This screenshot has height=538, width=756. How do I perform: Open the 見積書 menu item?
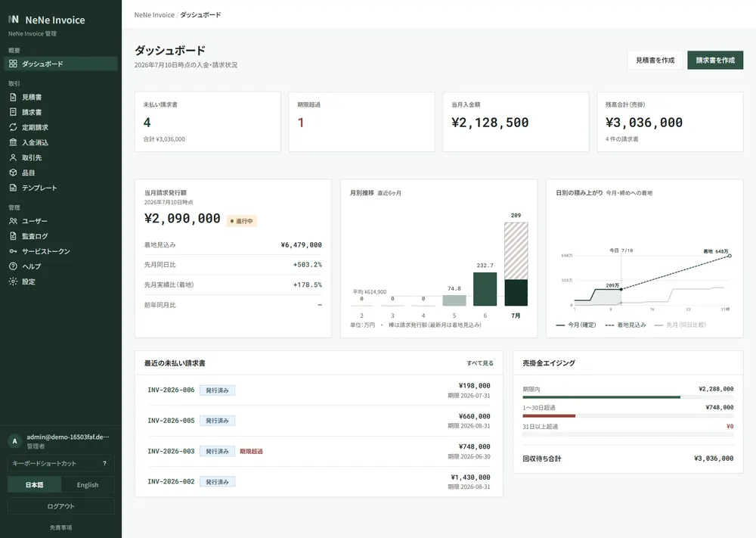click(60, 97)
